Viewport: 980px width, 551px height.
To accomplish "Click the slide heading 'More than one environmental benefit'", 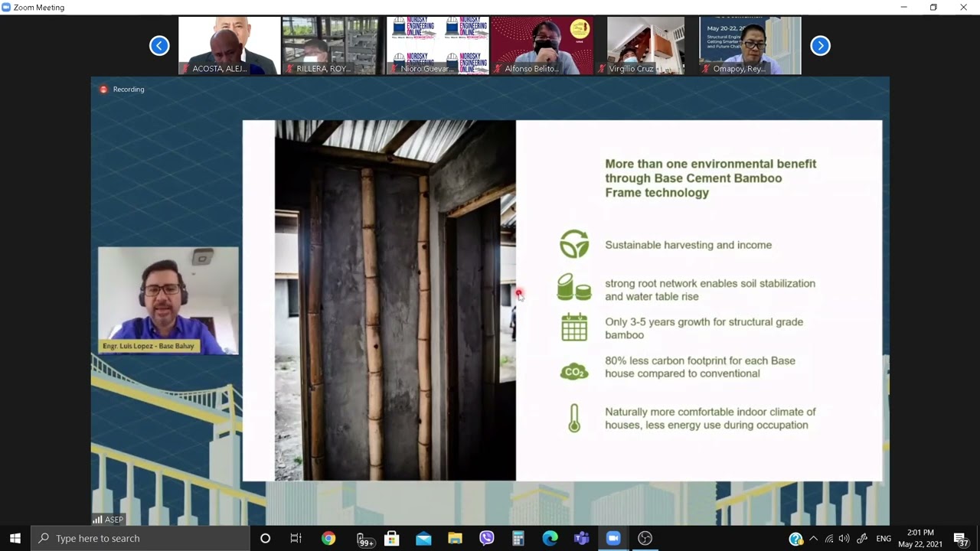I will click(710, 164).
